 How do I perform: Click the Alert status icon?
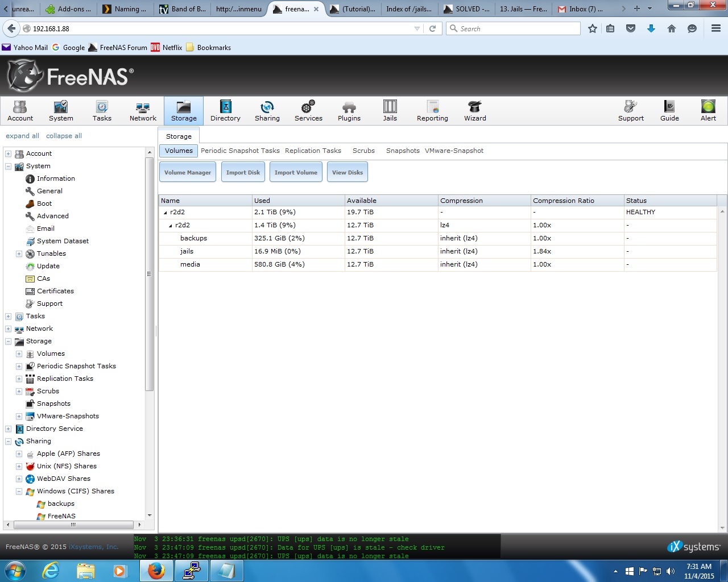point(708,110)
